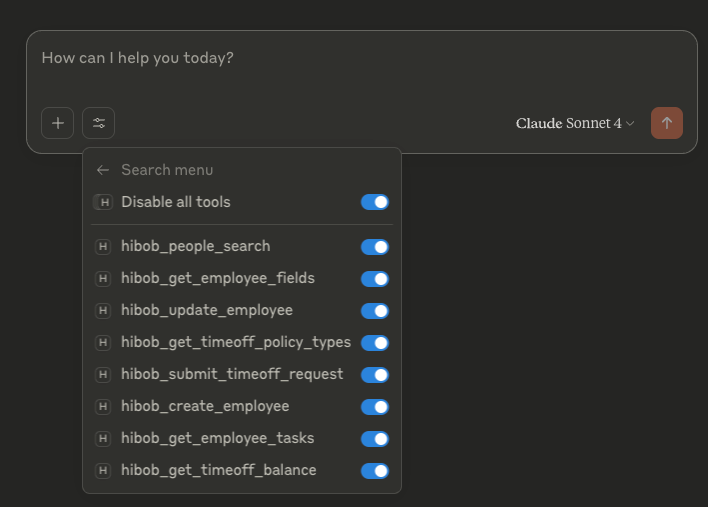
Task: Click the H icon next to hibob_update_employee
Action: pos(103,311)
